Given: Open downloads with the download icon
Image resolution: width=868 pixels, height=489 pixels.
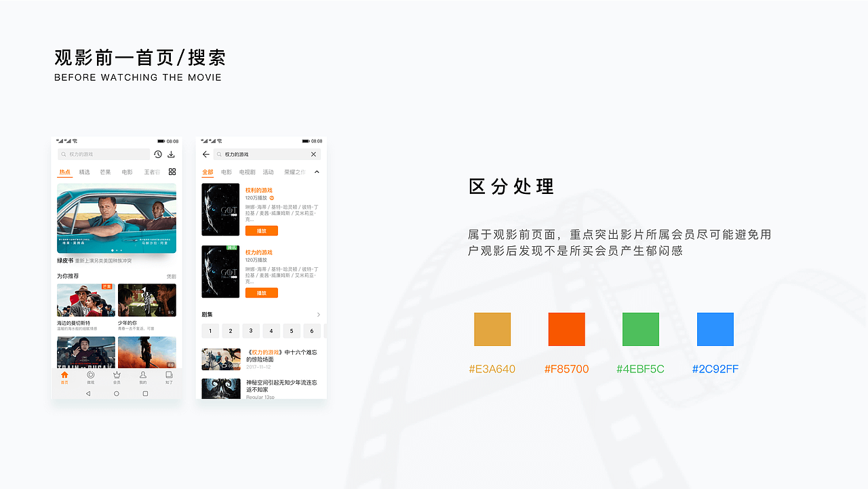Looking at the screenshot, I should coord(170,155).
